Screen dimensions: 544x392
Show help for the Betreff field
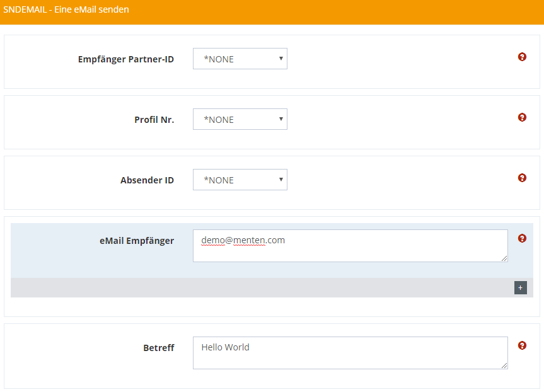click(x=522, y=345)
